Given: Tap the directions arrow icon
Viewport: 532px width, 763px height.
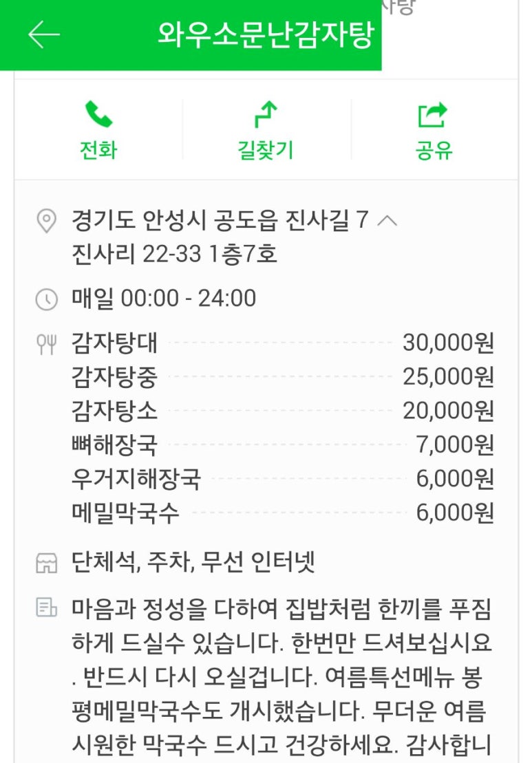Looking at the screenshot, I should [x=266, y=114].
